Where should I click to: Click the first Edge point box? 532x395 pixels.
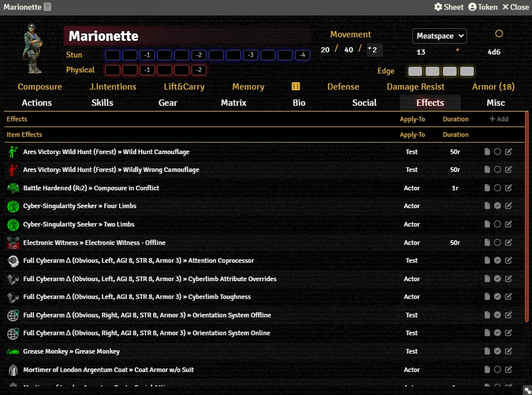pyautogui.click(x=415, y=72)
